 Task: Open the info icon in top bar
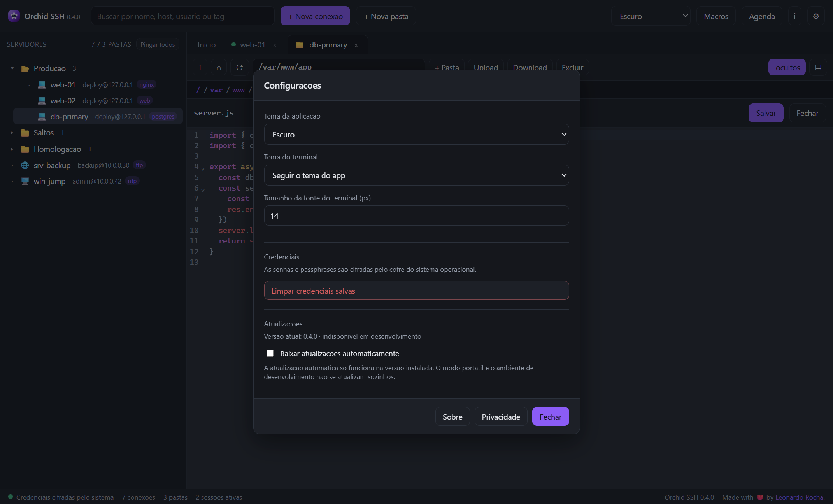(x=794, y=16)
